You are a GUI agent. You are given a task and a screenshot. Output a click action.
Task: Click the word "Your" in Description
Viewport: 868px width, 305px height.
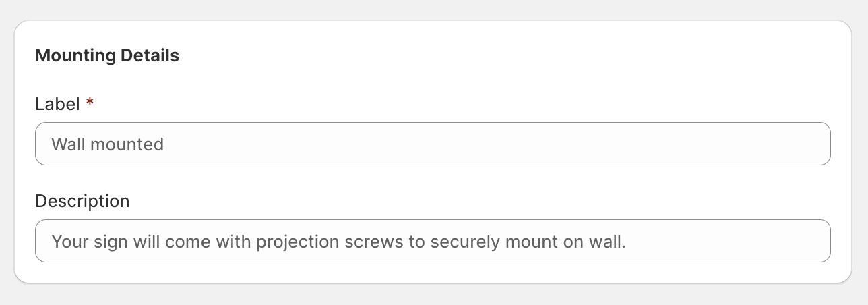pos(67,242)
